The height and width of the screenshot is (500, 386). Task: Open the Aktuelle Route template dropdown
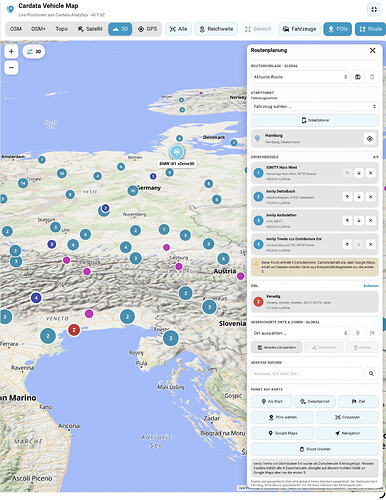pyautogui.click(x=300, y=77)
